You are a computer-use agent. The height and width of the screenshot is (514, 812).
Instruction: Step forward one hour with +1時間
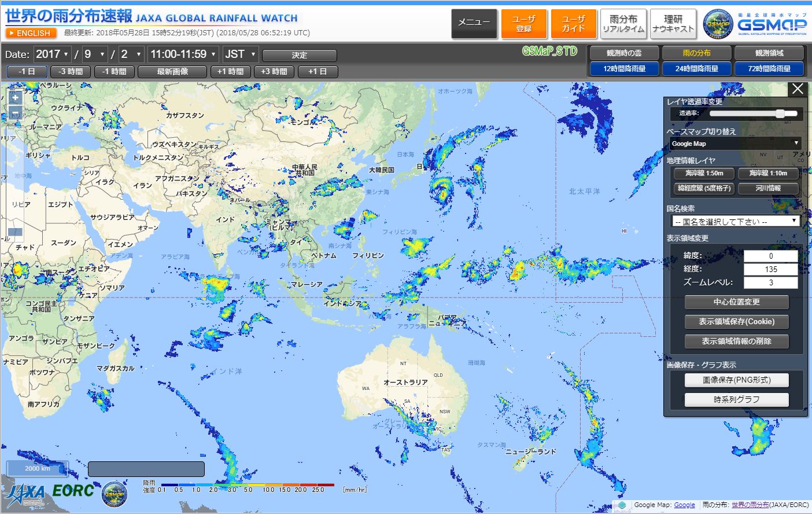[230, 72]
